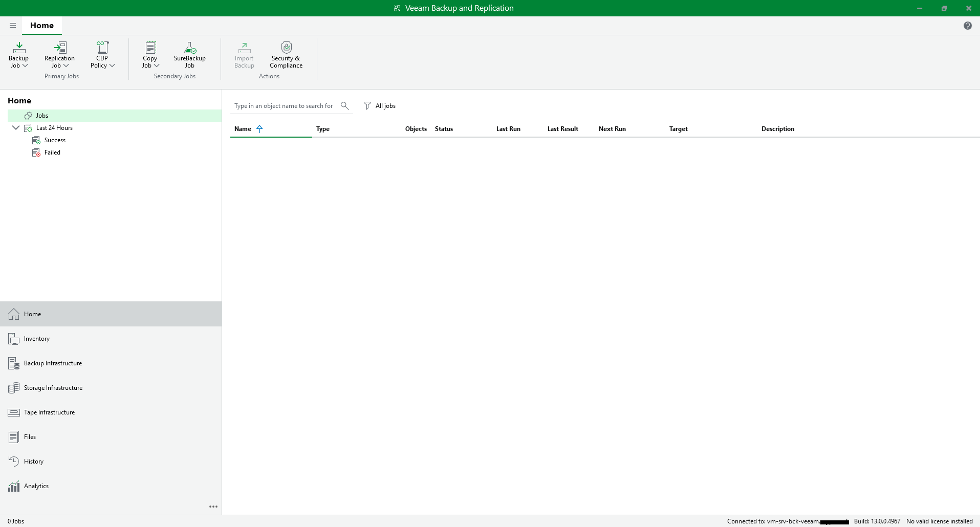This screenshot has height=527, width=980.
Task: Click the Backup Job icon in ribbon
Action: click(19, 48)
